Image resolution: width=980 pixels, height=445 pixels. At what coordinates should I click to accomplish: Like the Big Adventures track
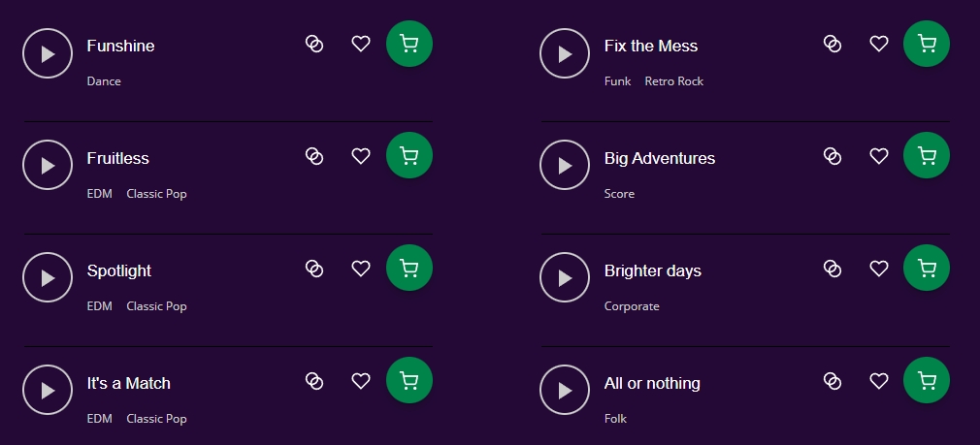point(879,156)
